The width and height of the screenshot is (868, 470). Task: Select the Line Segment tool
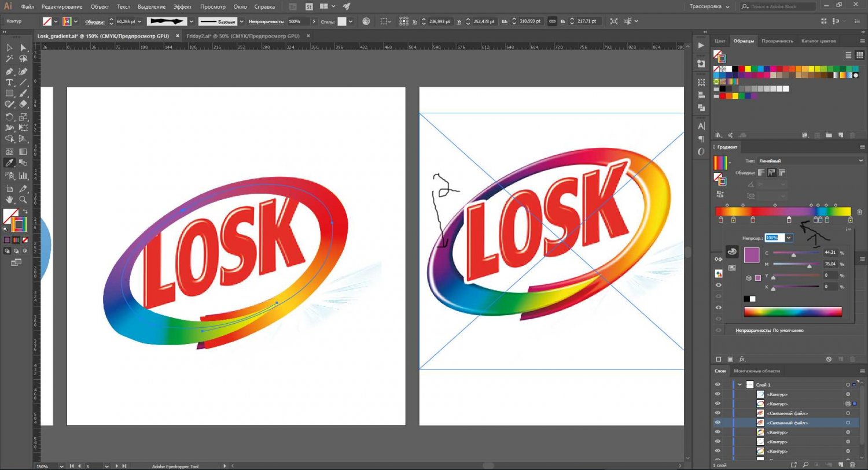[x=23, y=83]
